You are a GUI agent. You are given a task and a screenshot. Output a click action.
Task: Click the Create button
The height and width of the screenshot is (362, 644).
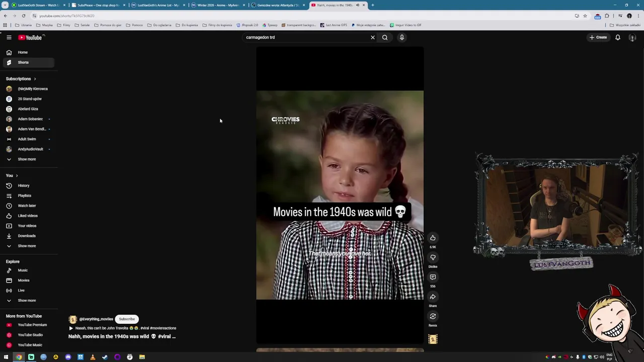[x=598, y=37]
